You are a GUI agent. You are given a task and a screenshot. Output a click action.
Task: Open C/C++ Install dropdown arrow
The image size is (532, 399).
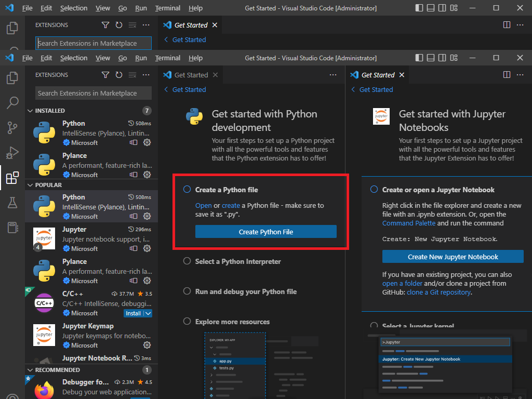tap(148, 313)
